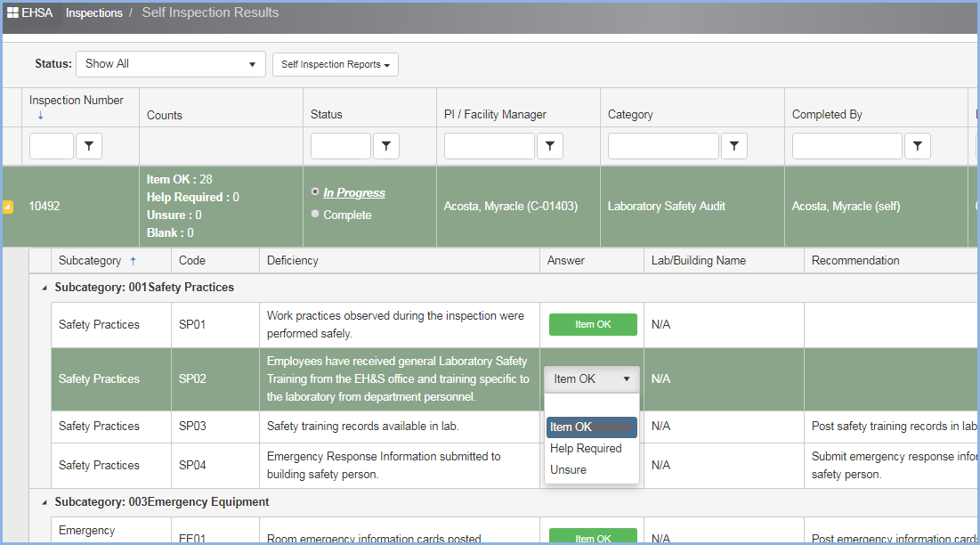Click the Code column header

[x=192, y=261]
